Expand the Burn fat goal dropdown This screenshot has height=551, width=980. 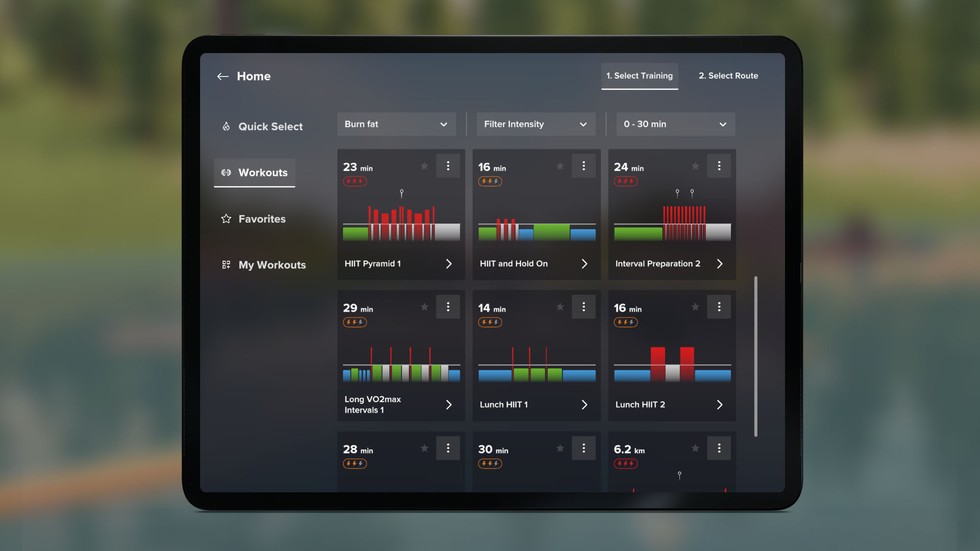(x=397, y=124)
